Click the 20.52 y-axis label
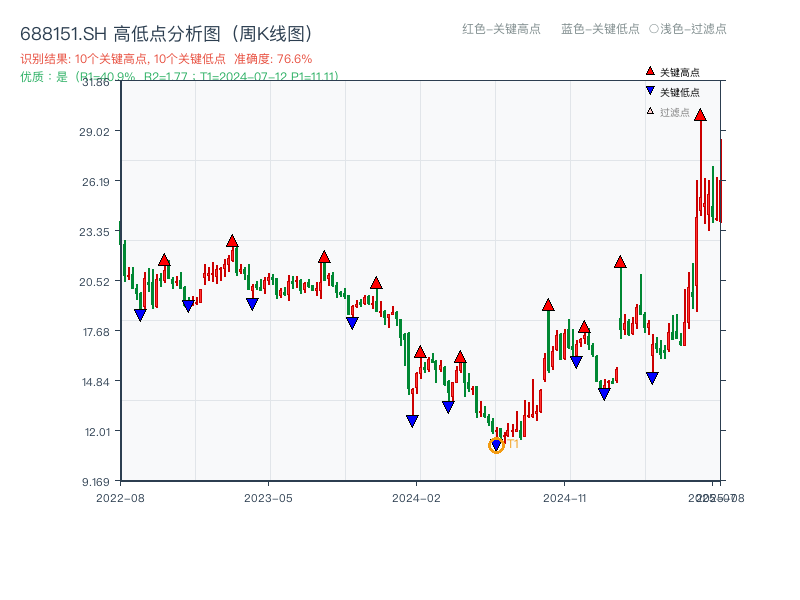This screenshot has height=600, width=800. (x=94, y=282)
